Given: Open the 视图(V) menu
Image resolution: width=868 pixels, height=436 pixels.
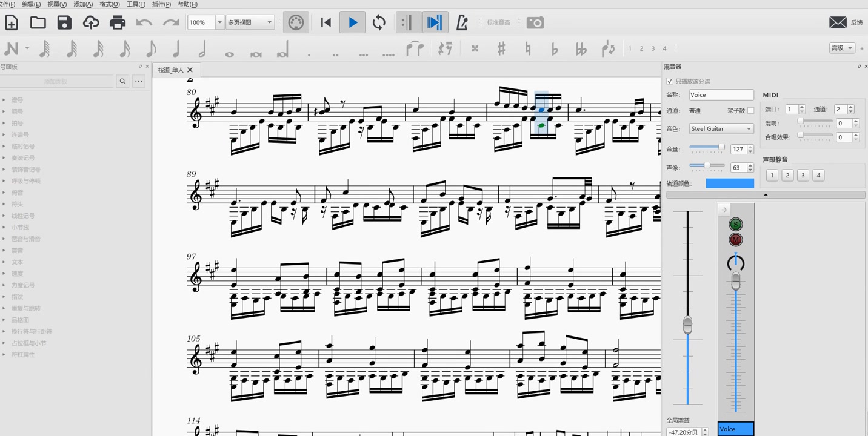Looking at the screenshot, I should tap(57, 4).
